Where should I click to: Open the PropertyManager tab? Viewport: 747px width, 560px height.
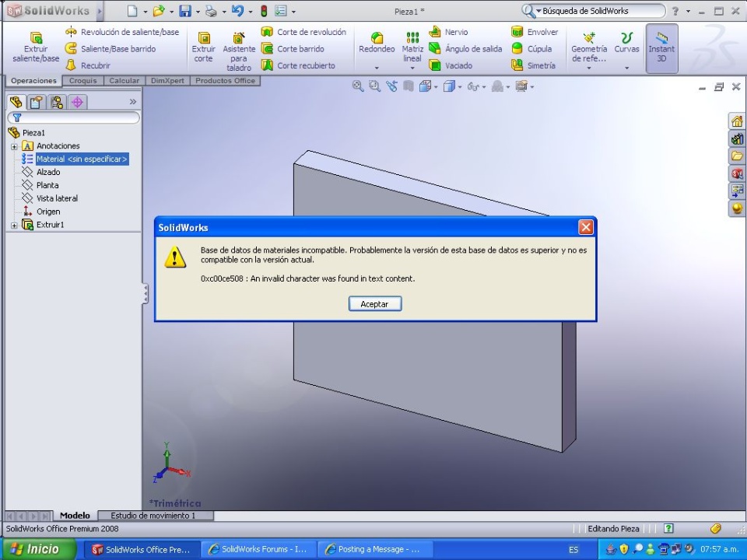tap(37, 101)
